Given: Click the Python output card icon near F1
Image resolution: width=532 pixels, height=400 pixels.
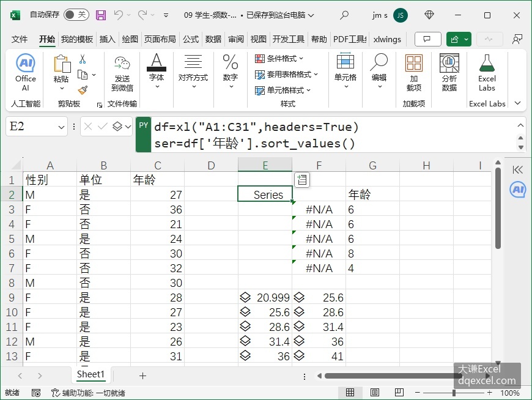Looking at the screenshot, I should 302,180.
